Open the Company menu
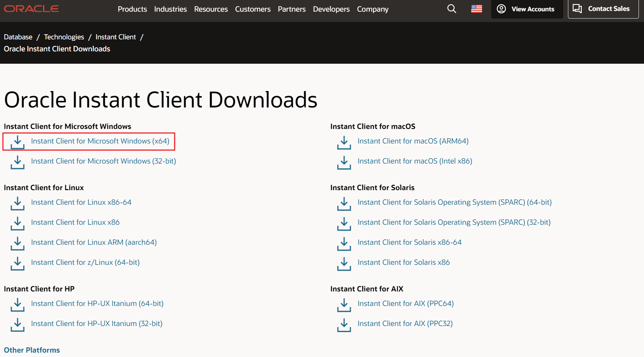The width and height of the screenshot is (644, 357). coord(373,9)
